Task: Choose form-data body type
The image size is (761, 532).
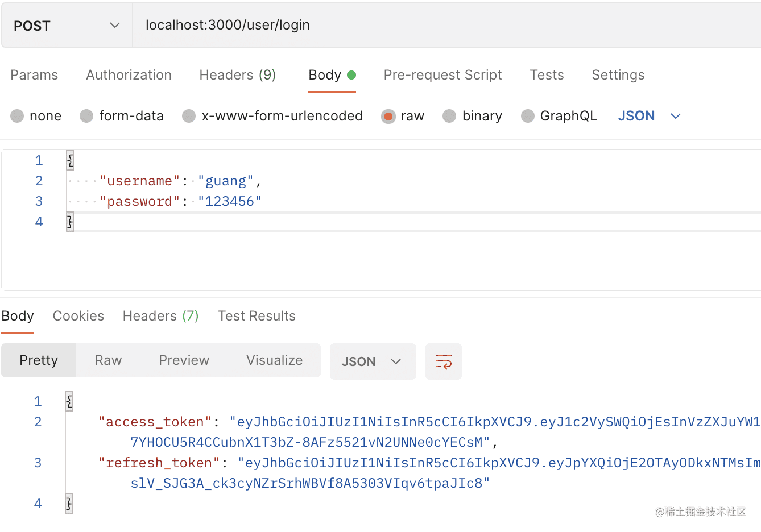Action: (x=86, y=116)
